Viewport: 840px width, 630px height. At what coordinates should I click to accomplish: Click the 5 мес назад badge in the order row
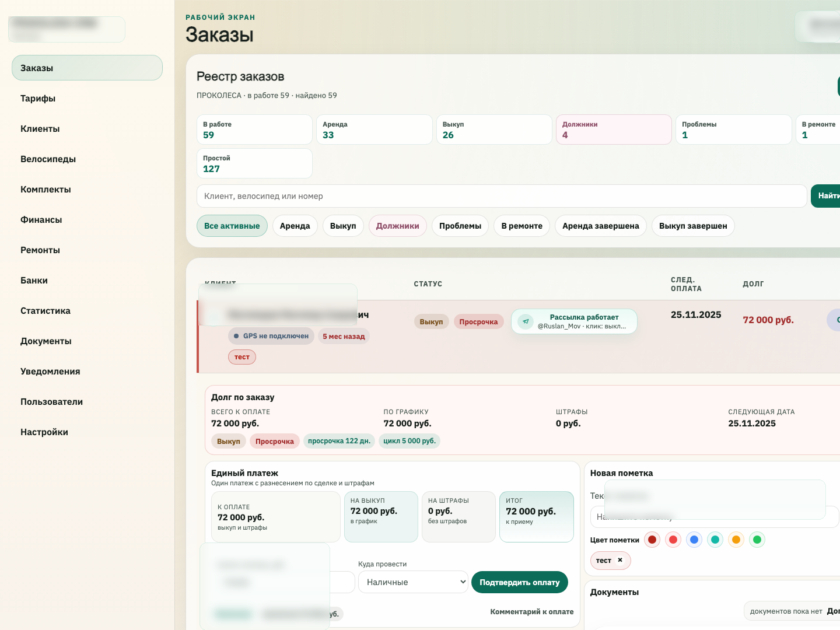tap(344, 336)
